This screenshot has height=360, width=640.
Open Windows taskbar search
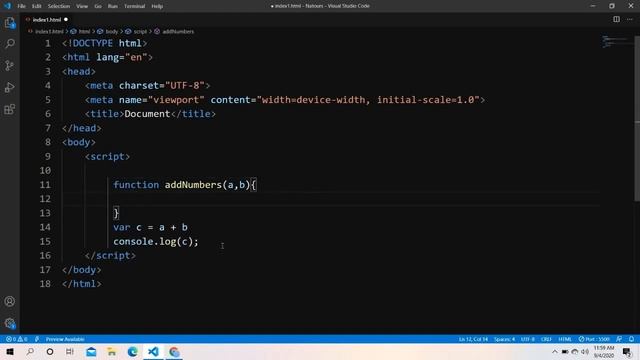30,352
